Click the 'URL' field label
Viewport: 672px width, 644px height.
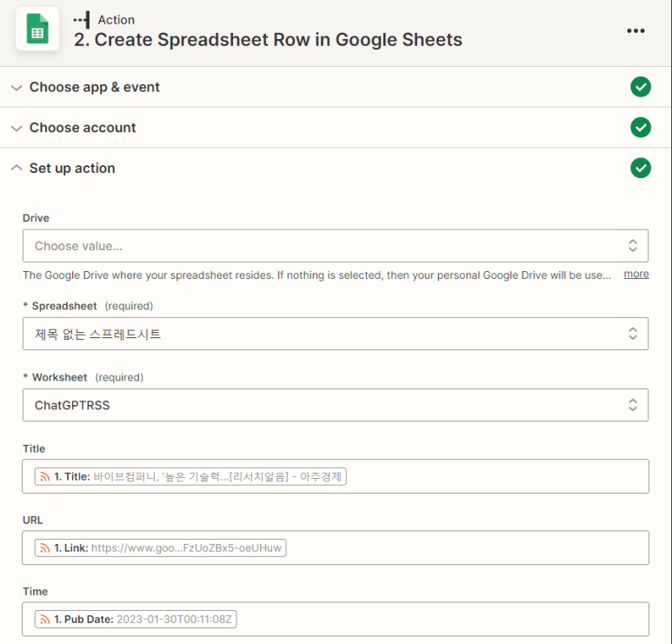pos(32,521)
